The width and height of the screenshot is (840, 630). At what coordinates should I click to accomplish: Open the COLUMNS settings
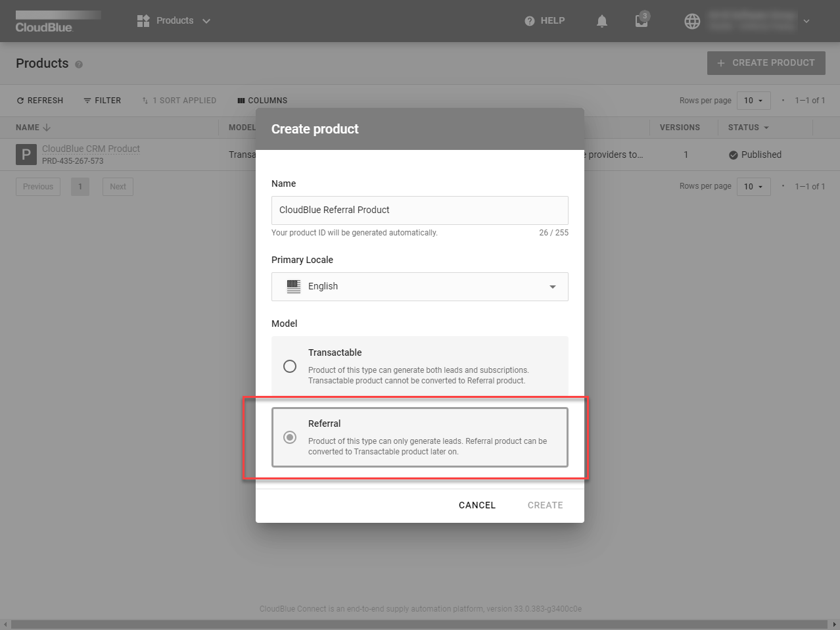(262, 101)
